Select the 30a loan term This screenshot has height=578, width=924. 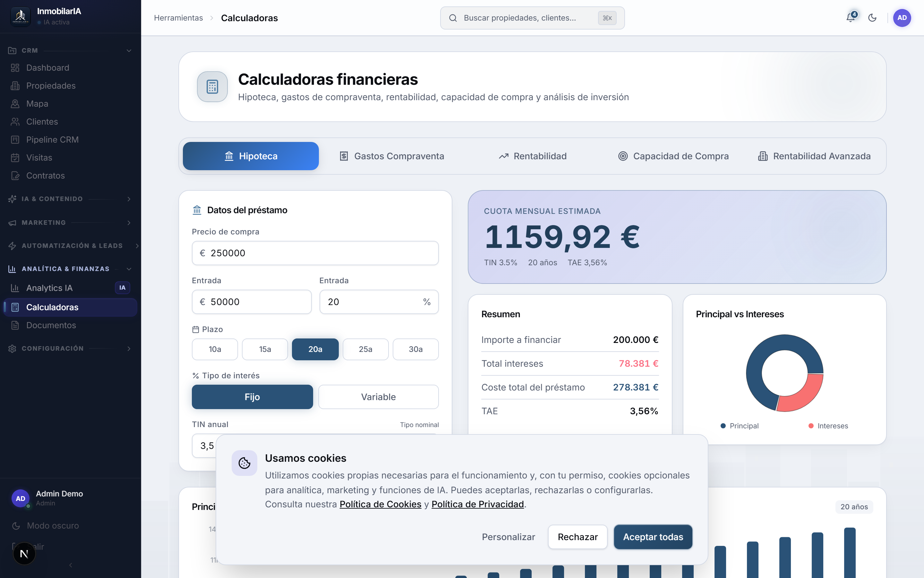click(416, 349)
